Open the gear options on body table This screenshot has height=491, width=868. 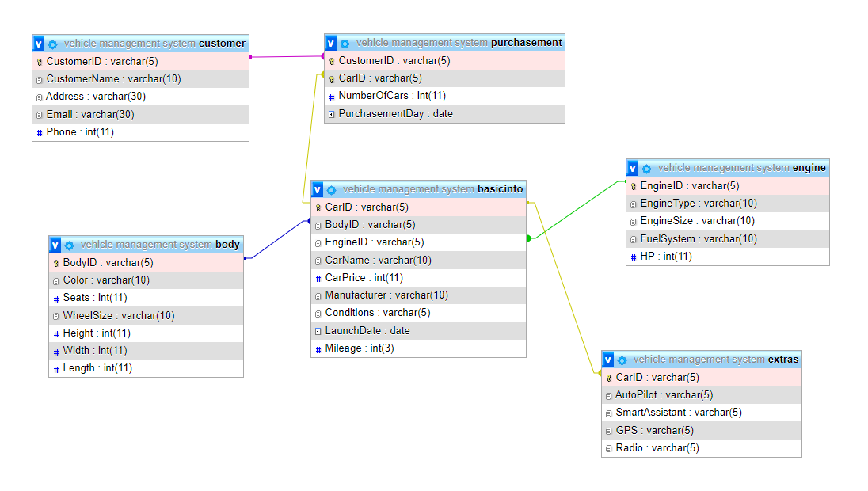pos(69,245)
